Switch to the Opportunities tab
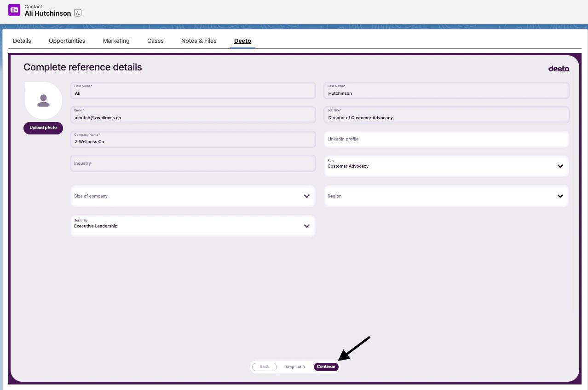Image resolution: width=588 pixels, height=390 pixels. coord(67,41)
